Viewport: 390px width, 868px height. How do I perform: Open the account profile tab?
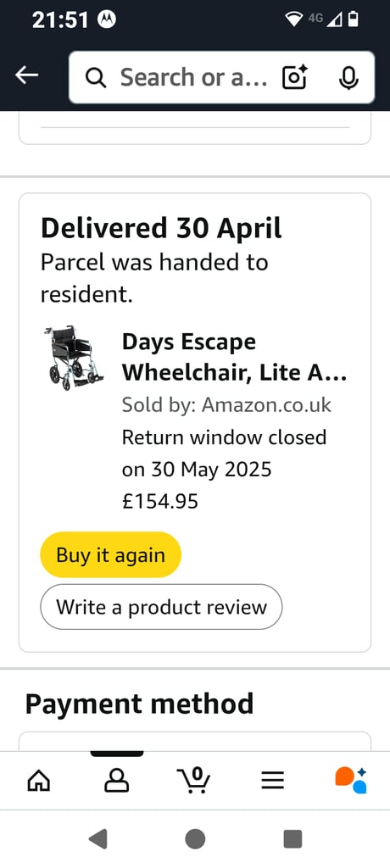pyautogui.click(x=117, y=781)
